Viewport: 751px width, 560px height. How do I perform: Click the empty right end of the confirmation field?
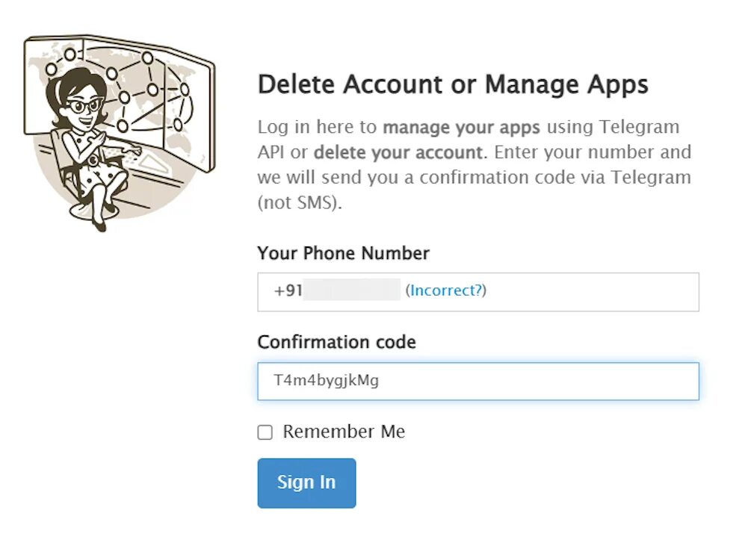(635, 381)
